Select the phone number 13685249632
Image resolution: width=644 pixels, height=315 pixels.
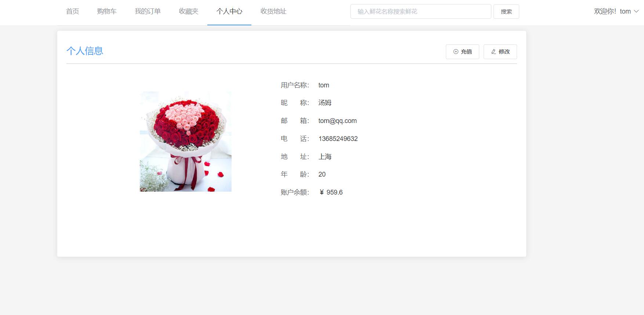click(x=338, y=139)
